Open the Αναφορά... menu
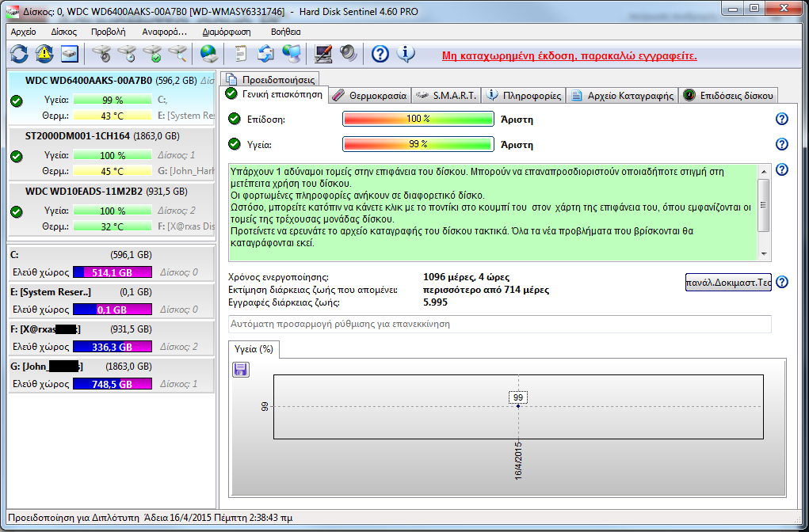The image size is (809, 532). [x=165, y=32]
